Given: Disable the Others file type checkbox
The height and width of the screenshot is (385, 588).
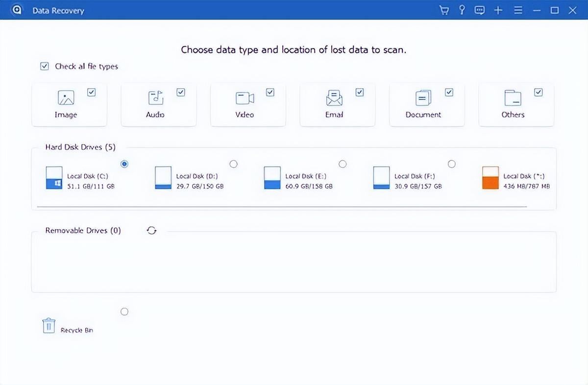Looking at the screenshot, I should click(539, 92).
